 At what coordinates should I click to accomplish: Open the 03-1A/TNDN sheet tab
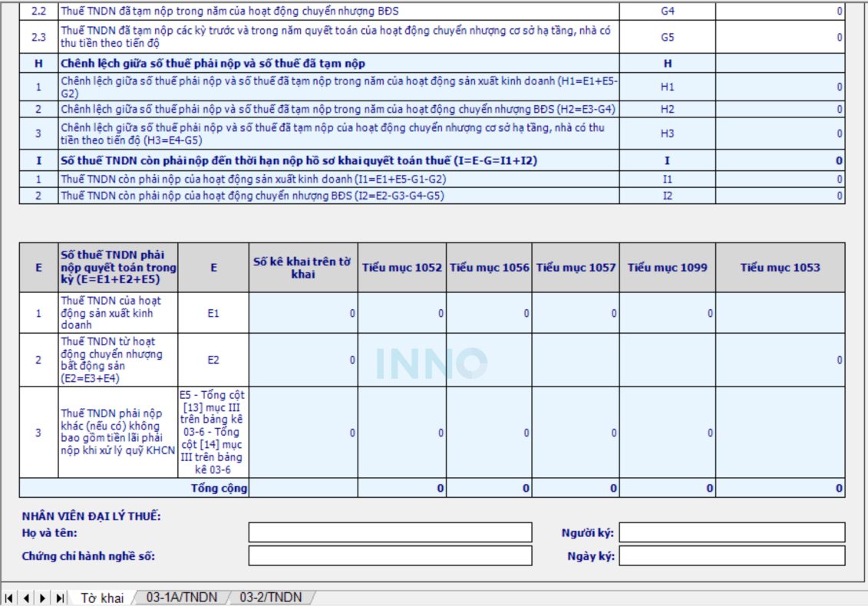pos(182,598)
